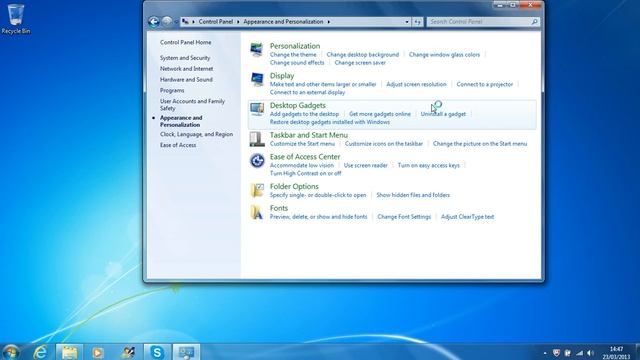This screenshot has width=640, height=360.
Task: Open User Accounts and Family Safety
Action: coord(192,104)
